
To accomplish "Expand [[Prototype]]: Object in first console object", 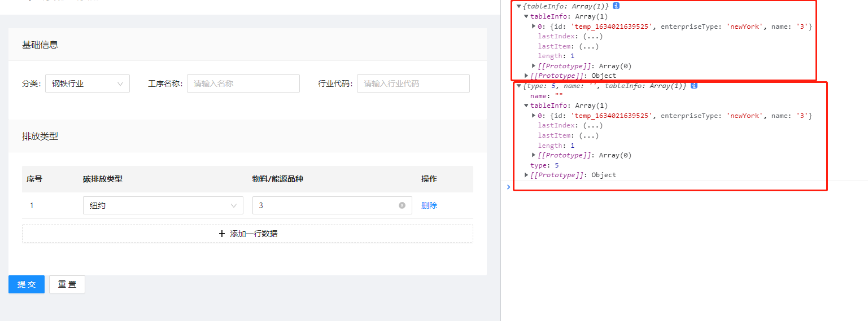I will tap(526, 76).
